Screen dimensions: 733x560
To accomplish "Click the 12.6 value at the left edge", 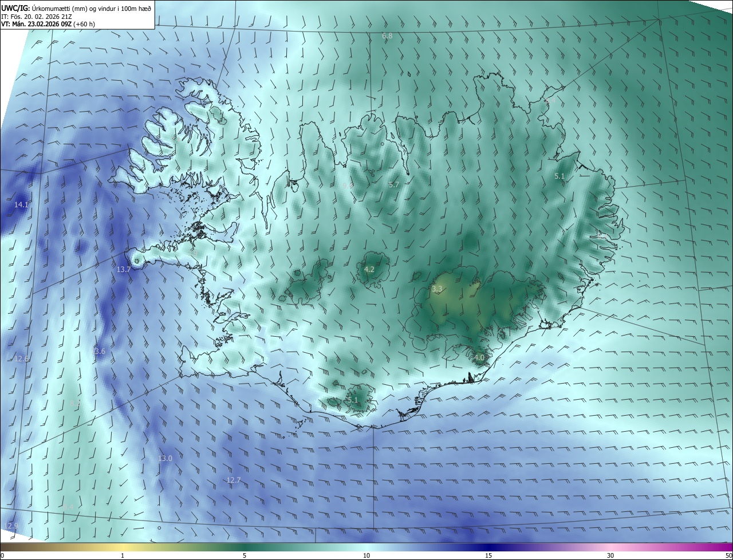I will pos(21,358).
